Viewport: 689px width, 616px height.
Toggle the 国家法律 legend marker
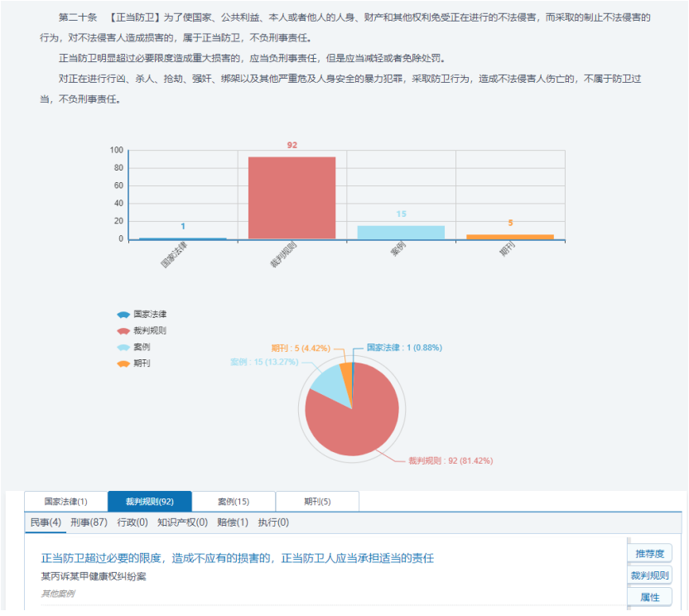coord(123,315)
